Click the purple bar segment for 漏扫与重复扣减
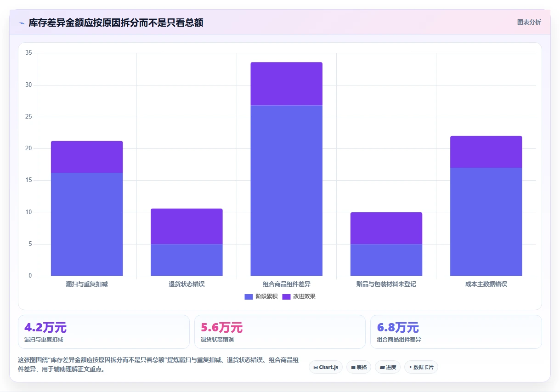560x392 pixels. coord(87,157)
